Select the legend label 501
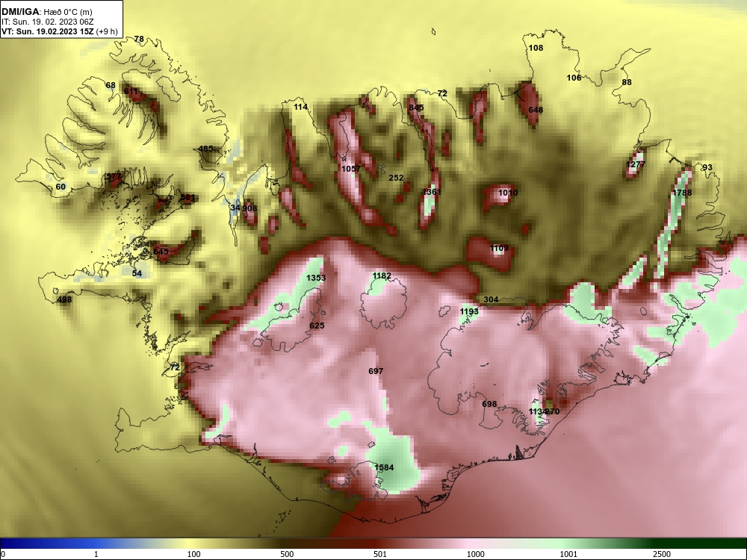Viewport: 747px width, 560px height. 379,554
